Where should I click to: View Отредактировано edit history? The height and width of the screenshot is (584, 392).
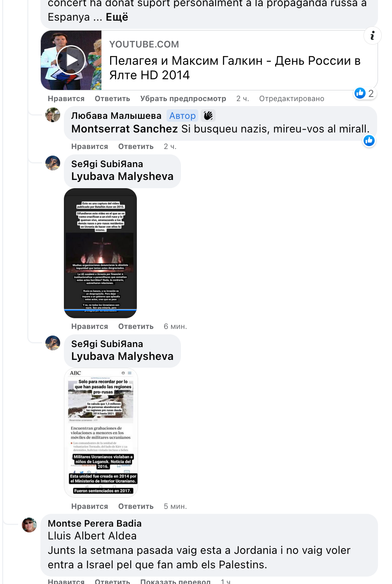coord(292,99)
